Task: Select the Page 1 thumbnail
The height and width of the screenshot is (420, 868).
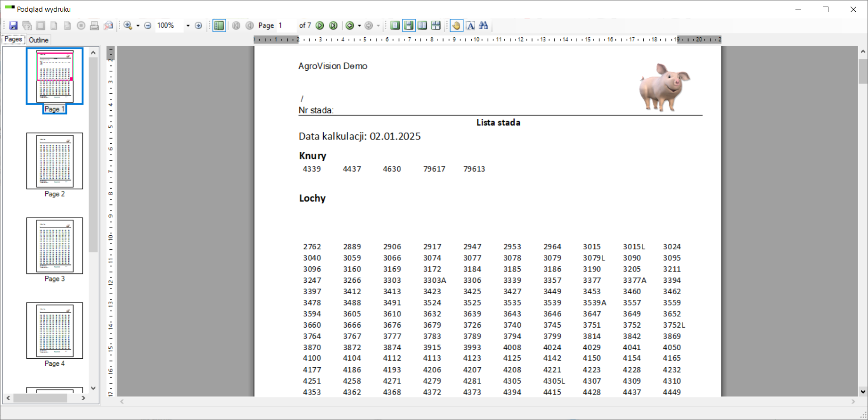Action: [55, 76]
